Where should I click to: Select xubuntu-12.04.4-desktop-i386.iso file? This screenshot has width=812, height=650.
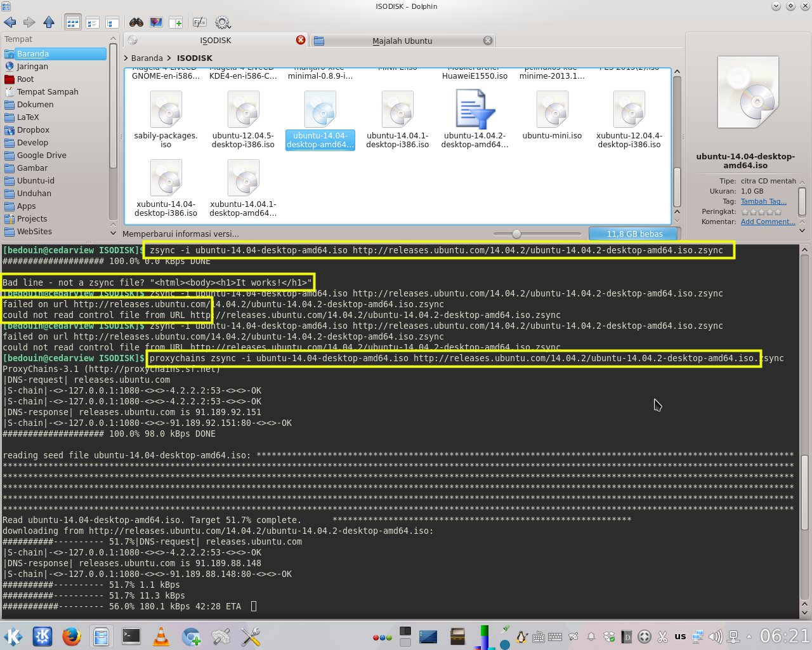tap(629, 119)
